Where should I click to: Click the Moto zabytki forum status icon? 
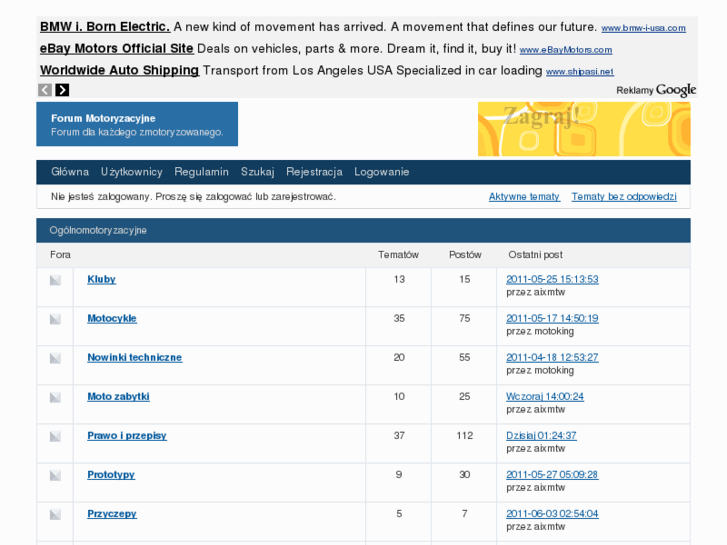[x=55, y=398]
